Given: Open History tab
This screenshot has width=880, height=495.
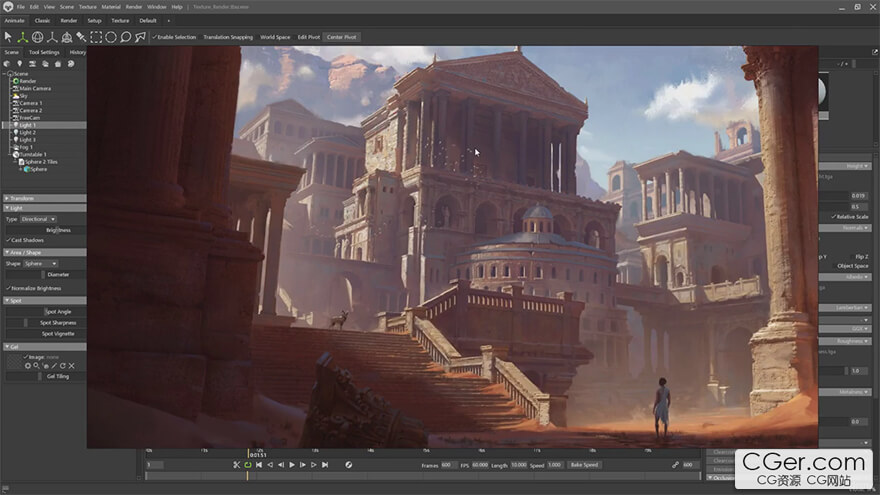Looking at the screenshot, I should pyautogui.click(x=77, y=52).
